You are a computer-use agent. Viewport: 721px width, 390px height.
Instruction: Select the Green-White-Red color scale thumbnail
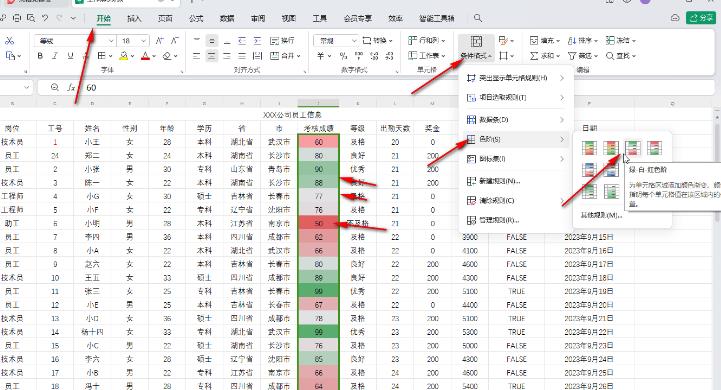[x=633, y=148]
